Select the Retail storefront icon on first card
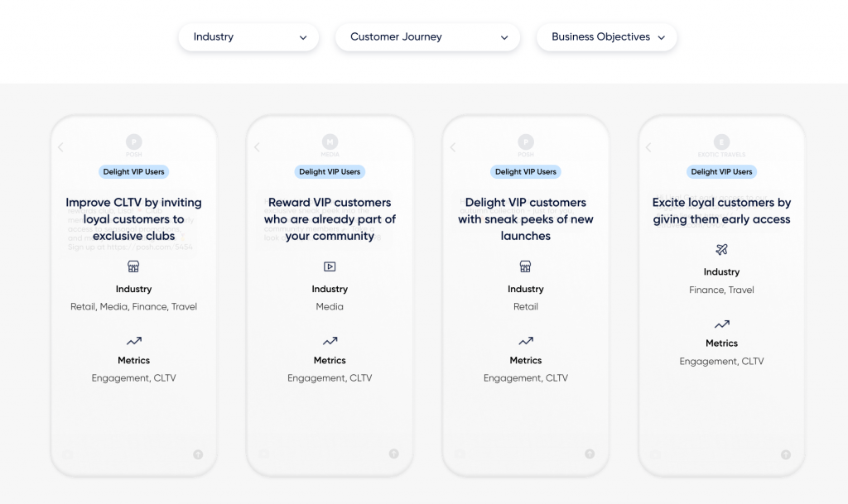Image resolution: width=848 pixels, height=504 pixels. 133,266
